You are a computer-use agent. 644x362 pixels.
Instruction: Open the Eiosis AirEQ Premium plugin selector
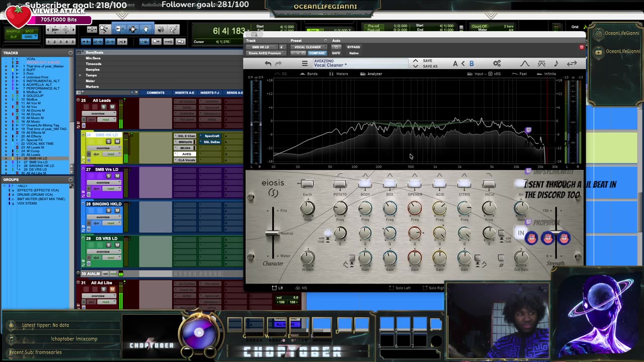click(265, 53)
